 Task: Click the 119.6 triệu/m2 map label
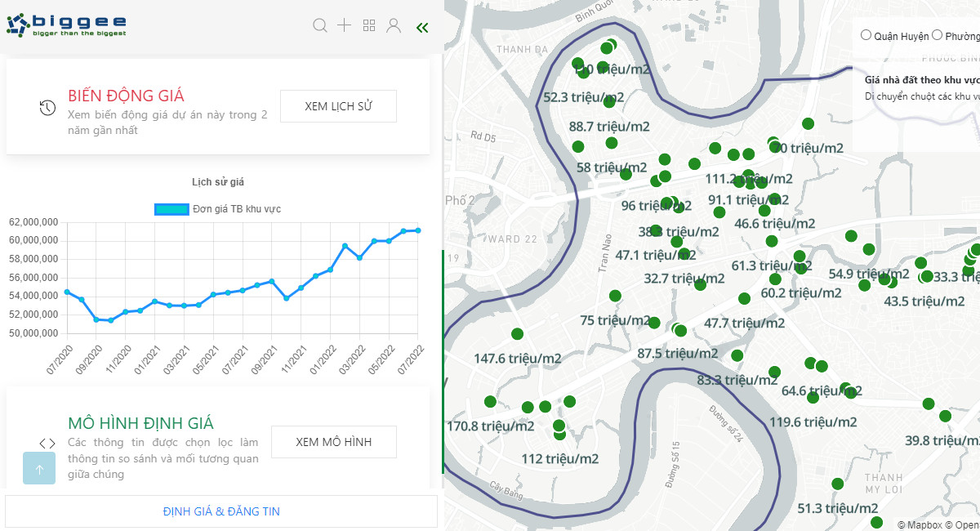pos(813,422)
